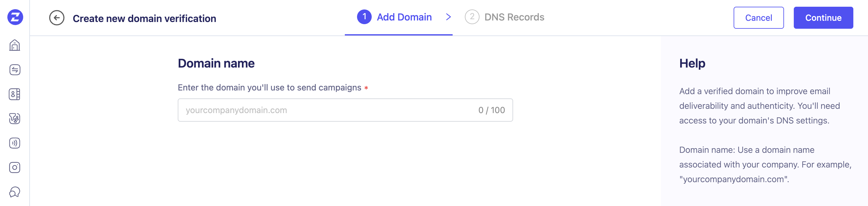Open the funnel segments sidebar icon

tap(15, 119)
